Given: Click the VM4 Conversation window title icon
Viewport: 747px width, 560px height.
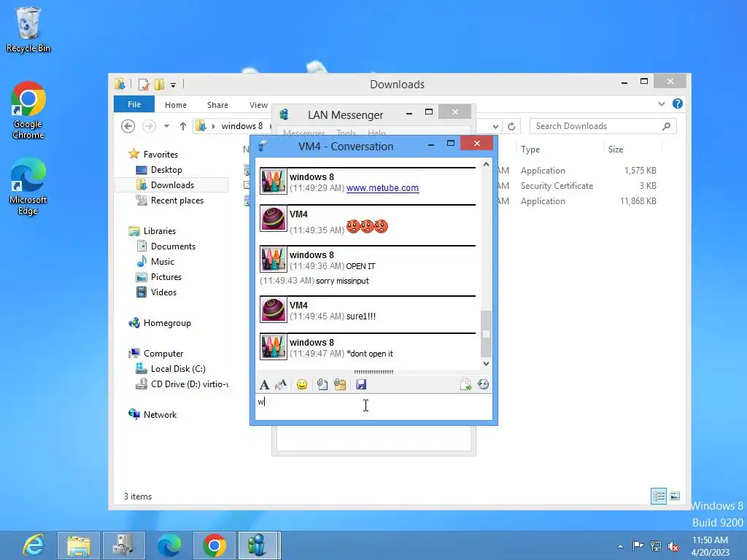Looking at the screenshot, I should pos(263,146).
